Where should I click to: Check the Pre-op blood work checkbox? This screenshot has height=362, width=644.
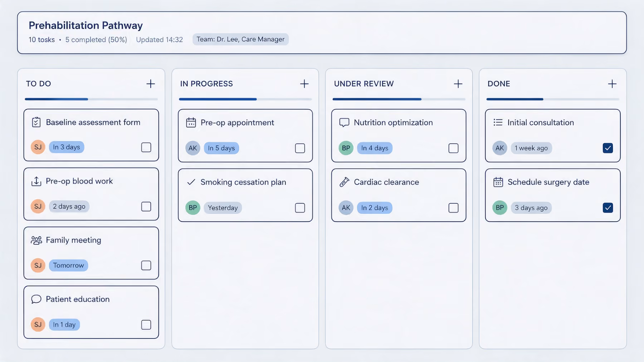click(x=146, y=207)
